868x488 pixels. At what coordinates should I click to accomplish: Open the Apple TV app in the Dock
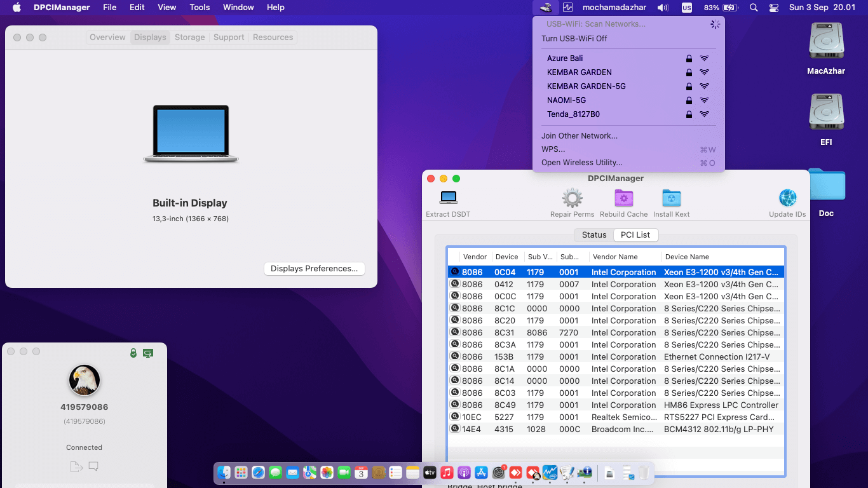(430, 472)
